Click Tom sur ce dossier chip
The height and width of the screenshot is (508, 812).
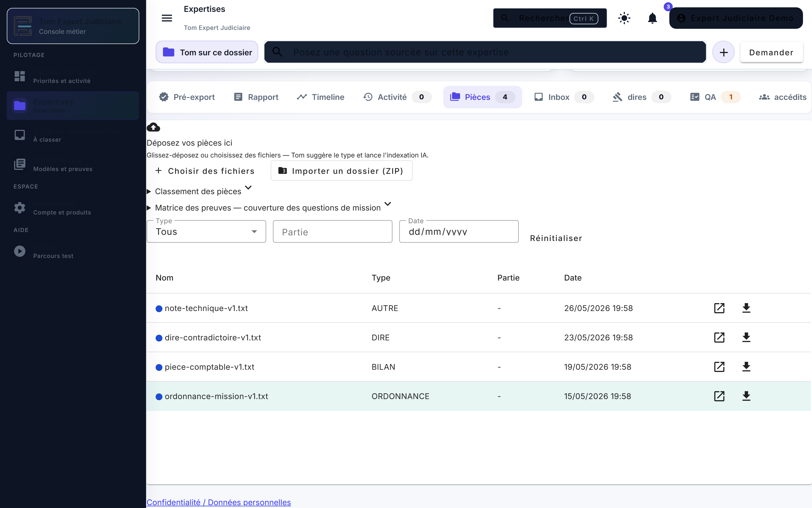tap(207, 52)
